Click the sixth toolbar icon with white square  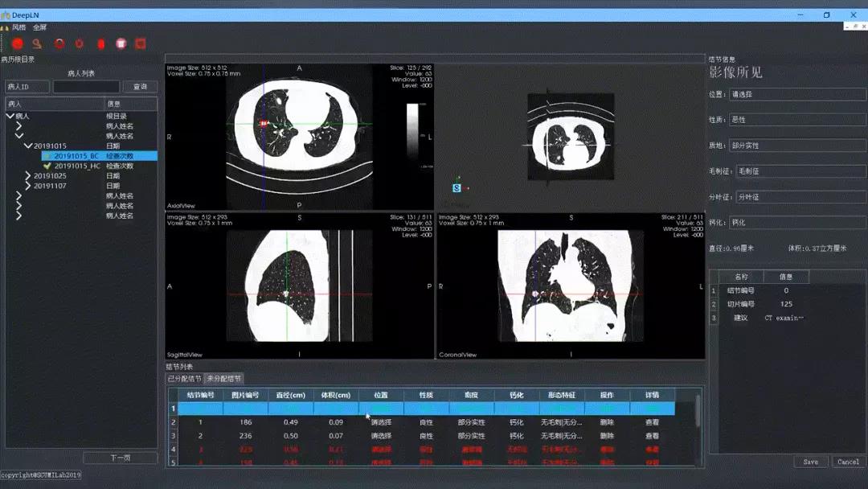coord(121,43)
